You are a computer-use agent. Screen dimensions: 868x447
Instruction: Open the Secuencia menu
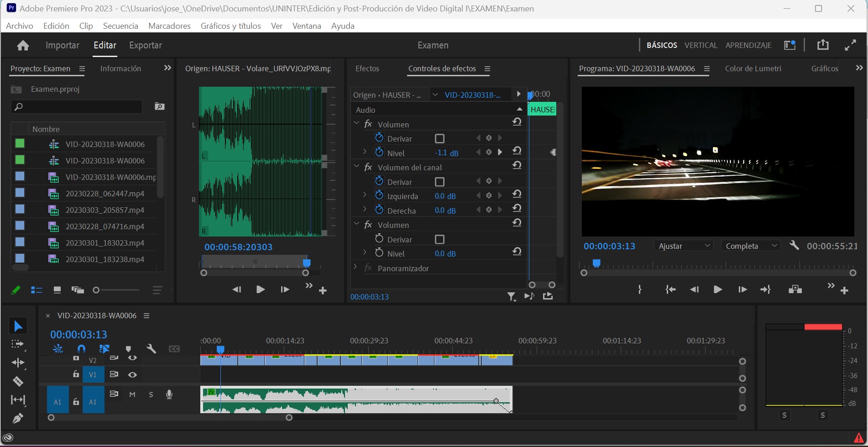pos(120,26)
